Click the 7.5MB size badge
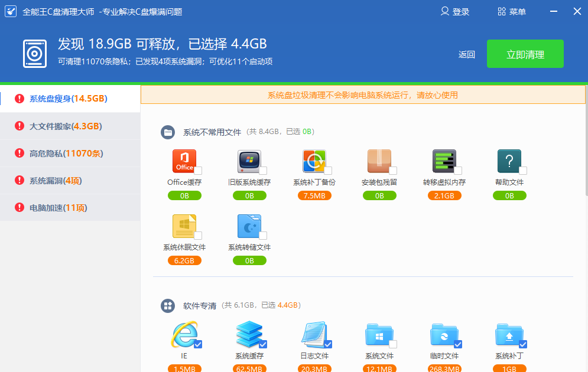 point(314,196)
